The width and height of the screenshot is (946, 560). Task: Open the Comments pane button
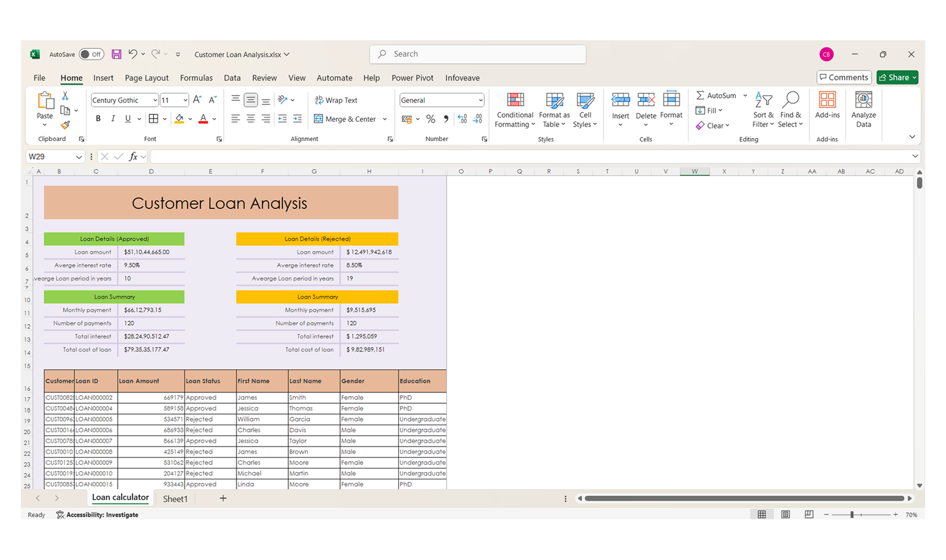coord(844,77)
